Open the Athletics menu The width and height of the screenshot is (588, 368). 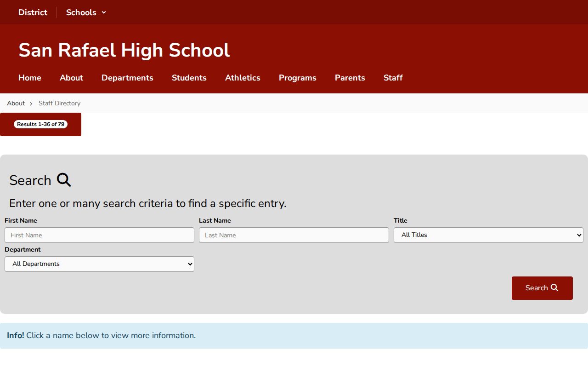(x=243, y=78)
